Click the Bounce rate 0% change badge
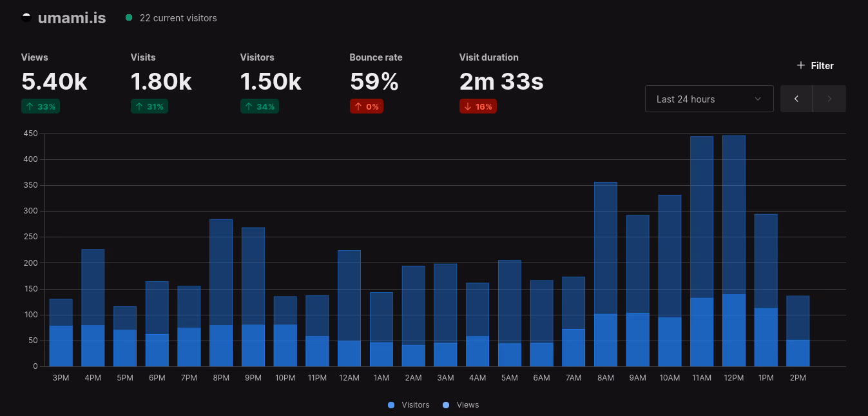 pos(367,106)
